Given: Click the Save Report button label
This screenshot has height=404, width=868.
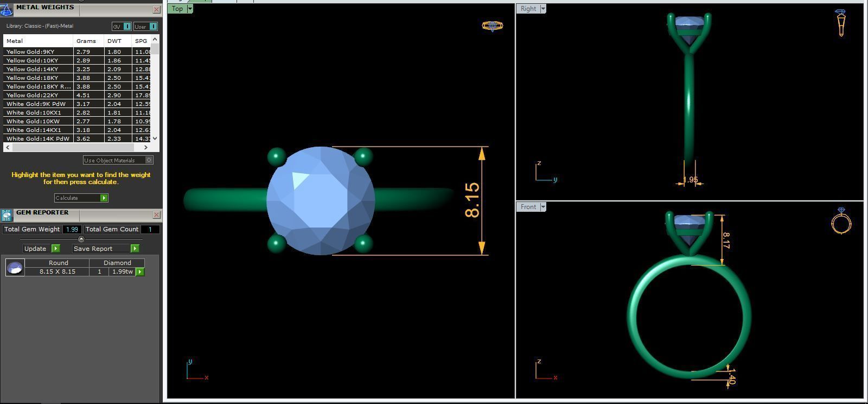Looking at the screenshot, I should coord(93,248).
